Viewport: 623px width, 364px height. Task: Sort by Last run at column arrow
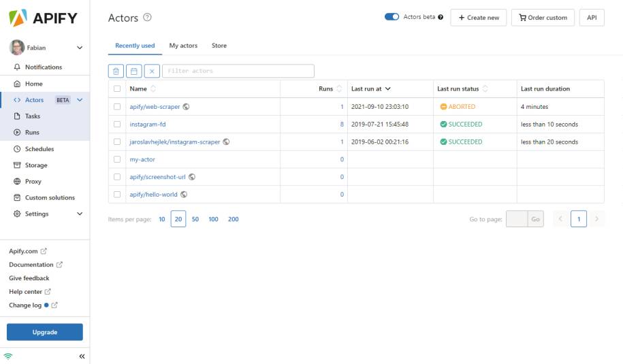point(388,88)
